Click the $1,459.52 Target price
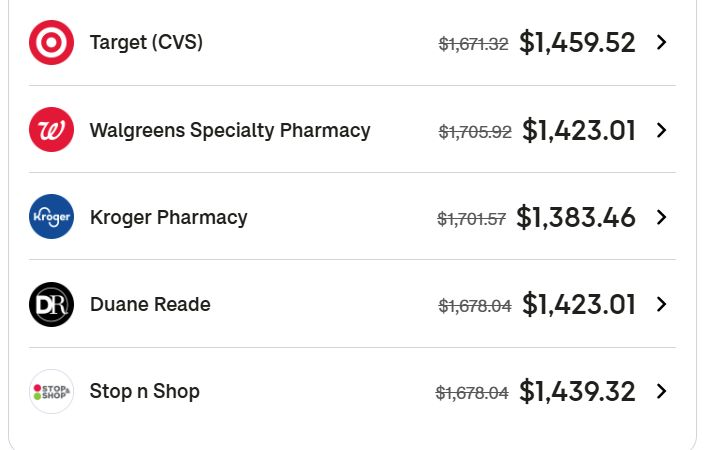 click(x=577, y=43)
